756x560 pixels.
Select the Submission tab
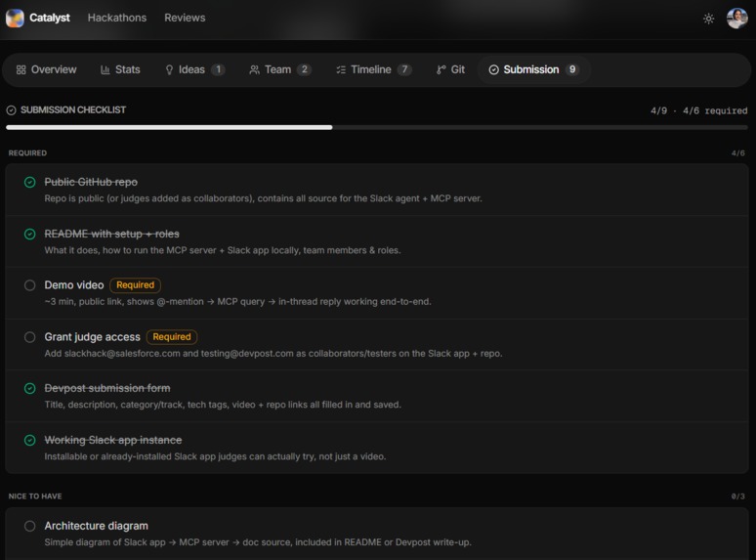tap(533, 70)
